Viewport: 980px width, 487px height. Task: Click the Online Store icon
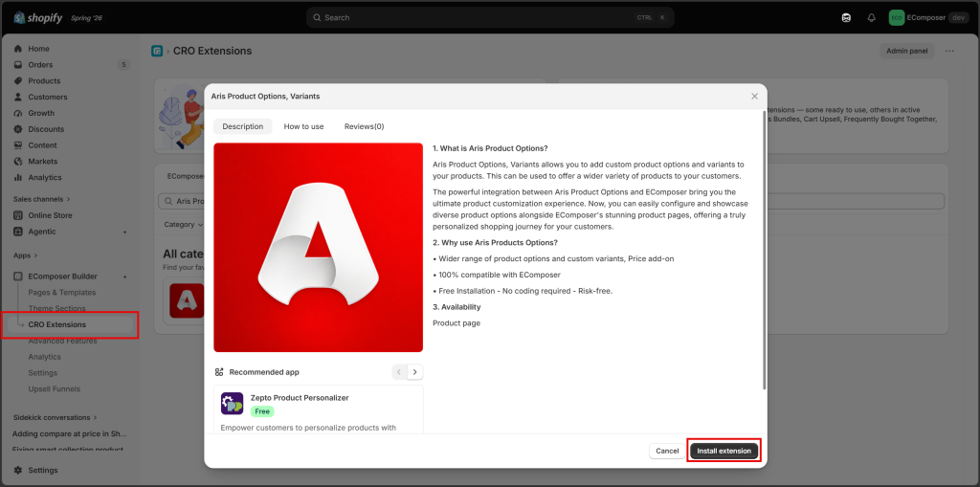(x=17, y=215)
